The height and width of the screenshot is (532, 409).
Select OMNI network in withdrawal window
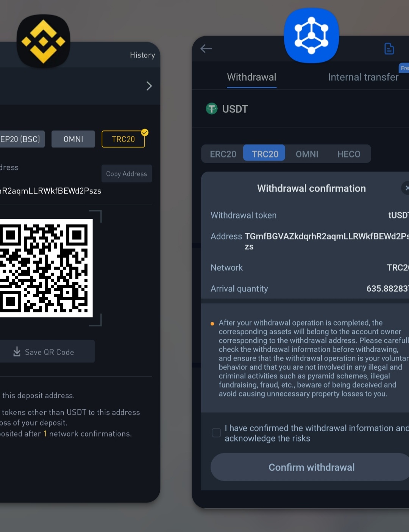tap(307, 154)
